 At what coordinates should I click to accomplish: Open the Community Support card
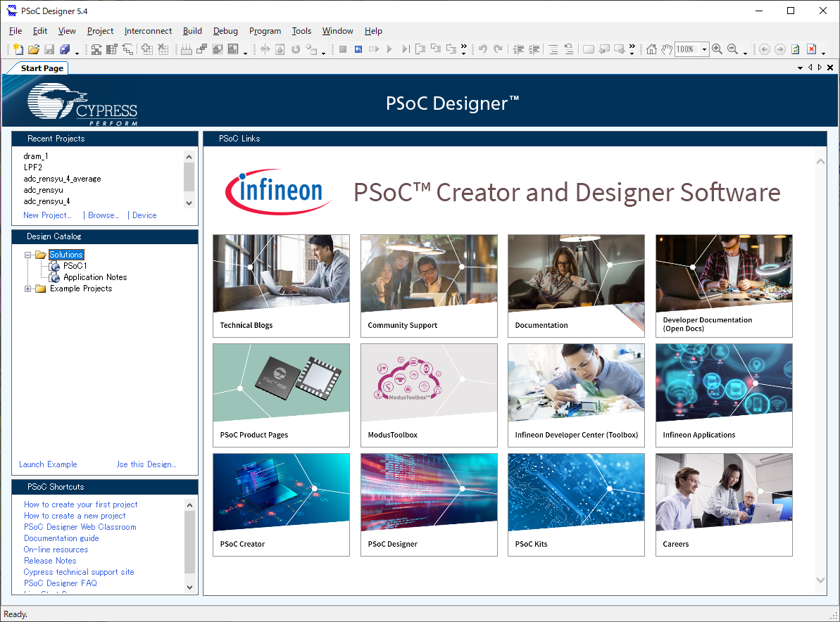(429, 286)
